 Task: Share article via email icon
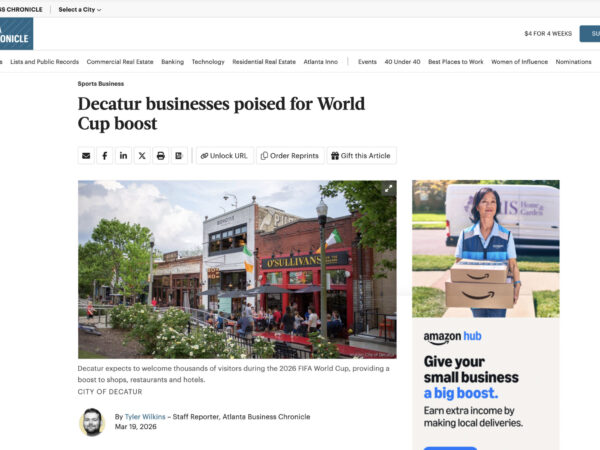click(86, 156)
